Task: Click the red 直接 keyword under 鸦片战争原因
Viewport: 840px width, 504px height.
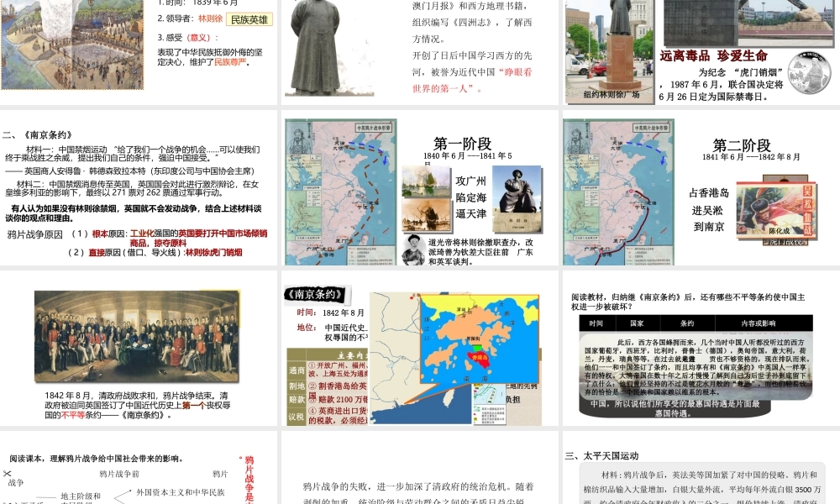Action: 97,253
